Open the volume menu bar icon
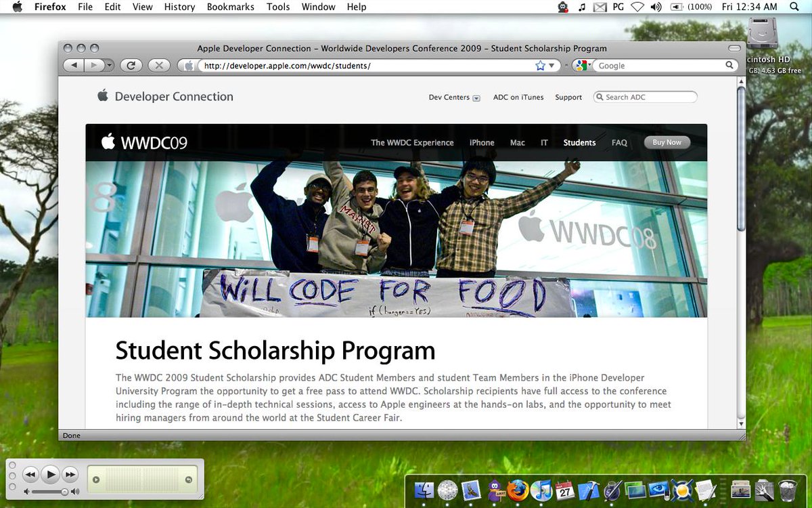812x508 pixels. pyautogui.click(x=656, y=7)
